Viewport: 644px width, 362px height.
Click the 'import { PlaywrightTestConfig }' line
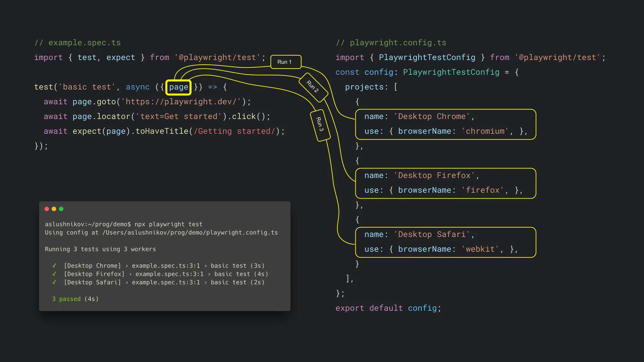pyautogui.click(x=470, y=58)
